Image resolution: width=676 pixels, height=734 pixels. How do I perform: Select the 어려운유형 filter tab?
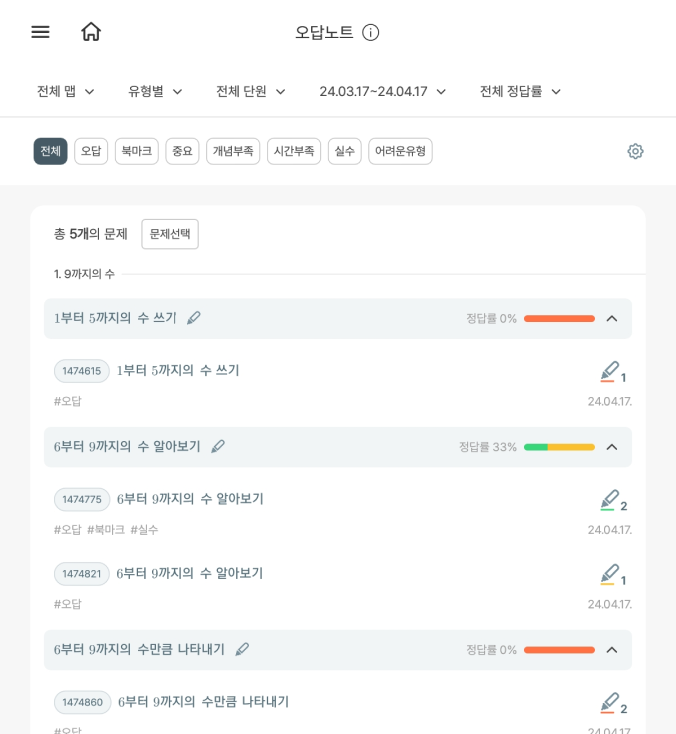coord(400,151)
